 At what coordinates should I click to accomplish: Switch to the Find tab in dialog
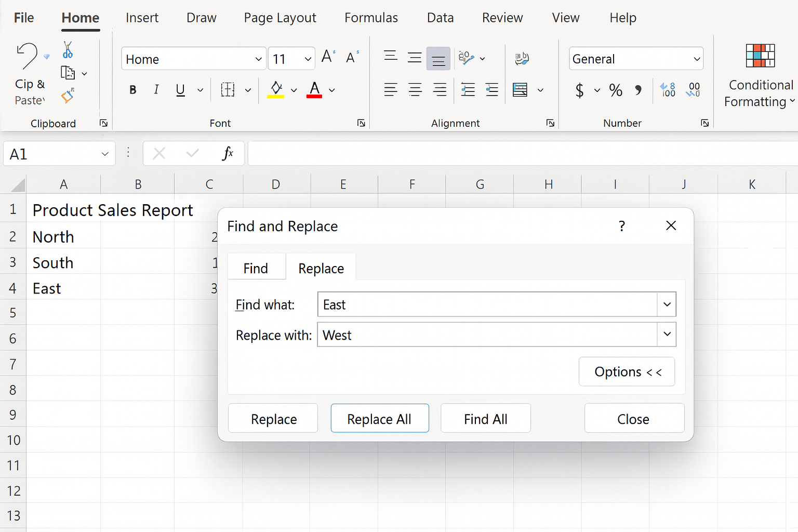(256, 268)
